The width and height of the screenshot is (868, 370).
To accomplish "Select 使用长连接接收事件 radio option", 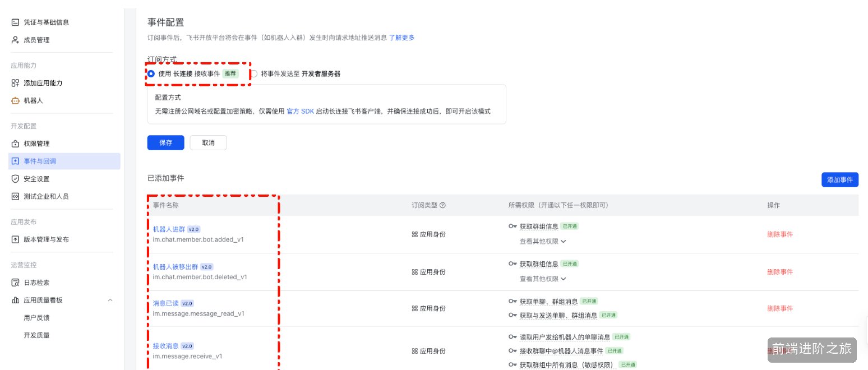I will click(151, 73).
